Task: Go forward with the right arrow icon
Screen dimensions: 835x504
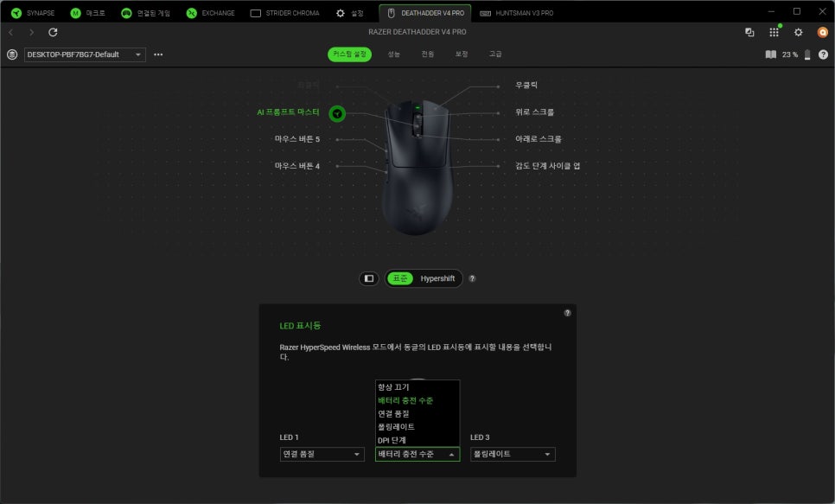Action: click(31, 33)
